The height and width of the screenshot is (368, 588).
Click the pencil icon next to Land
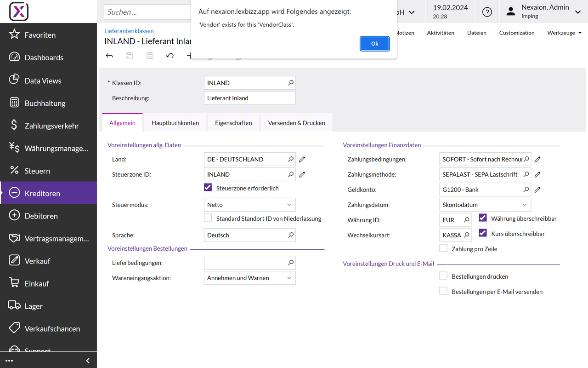pyautogui.click(x=302, y=160)
